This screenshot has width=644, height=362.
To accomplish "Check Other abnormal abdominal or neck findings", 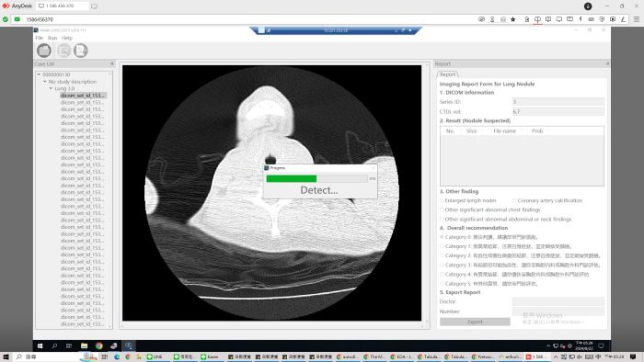I will click(443, 220).
